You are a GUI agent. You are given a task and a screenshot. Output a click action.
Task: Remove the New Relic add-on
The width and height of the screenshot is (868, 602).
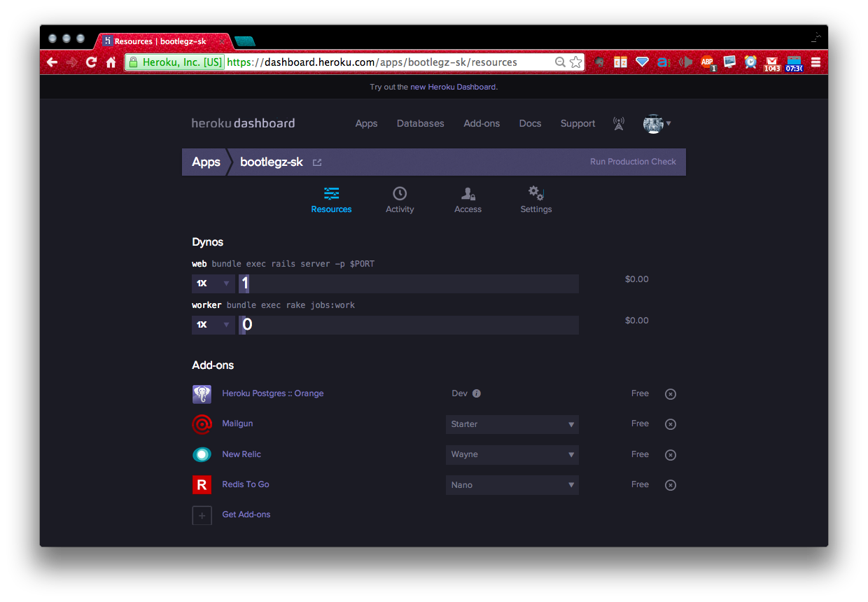pos(670,455)
